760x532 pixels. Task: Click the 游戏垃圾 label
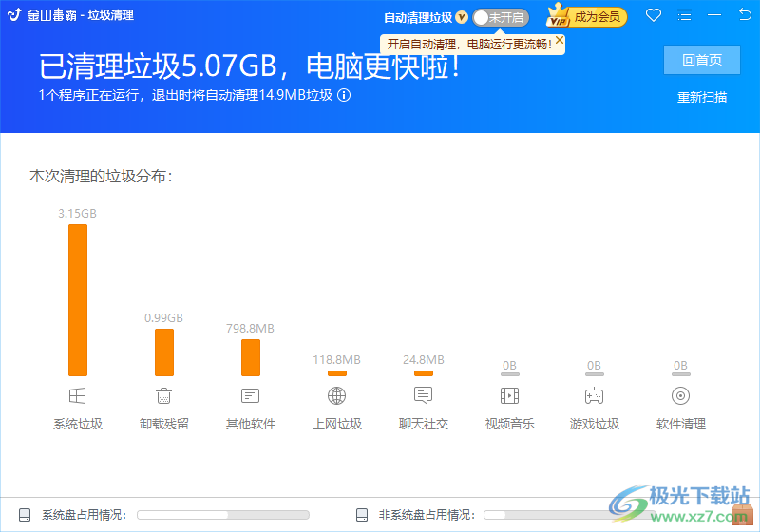tap(595, 424)
